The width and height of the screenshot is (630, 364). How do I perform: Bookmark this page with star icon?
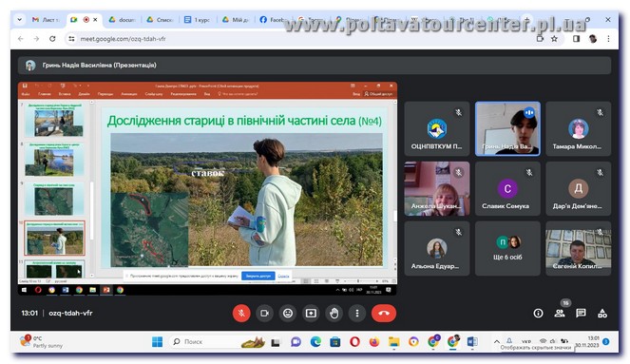[555, 39]
